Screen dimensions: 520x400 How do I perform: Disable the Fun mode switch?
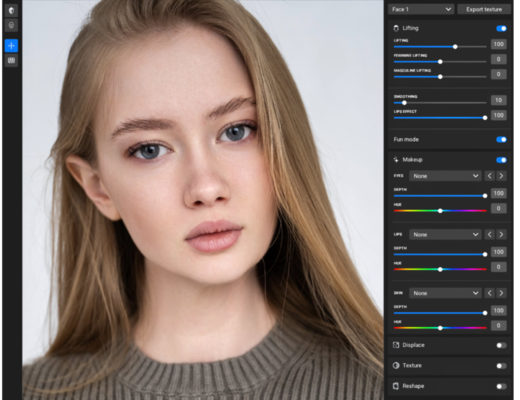pos(501,139)
